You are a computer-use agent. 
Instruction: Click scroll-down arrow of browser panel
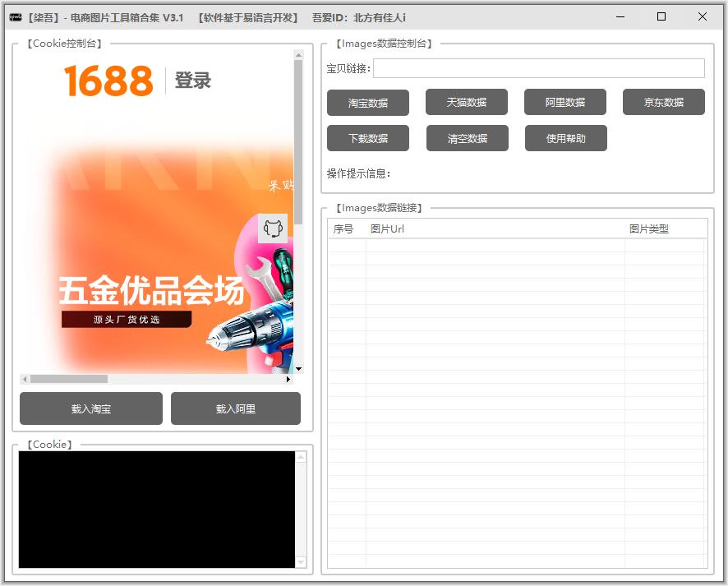pyautogui.click(x=298, y=369)
